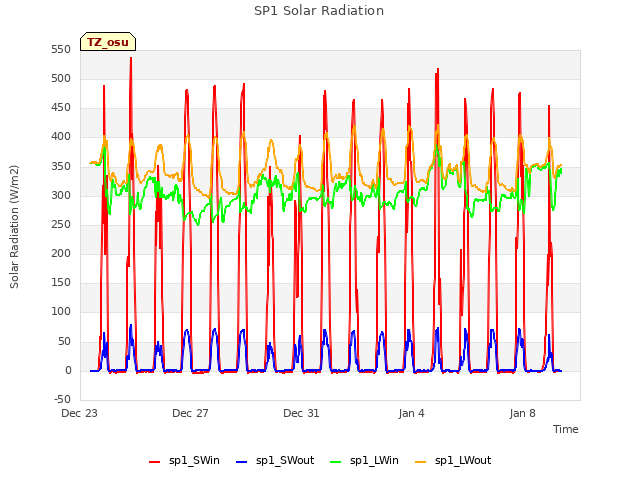Click the 500 y-axis tick label

61,79
